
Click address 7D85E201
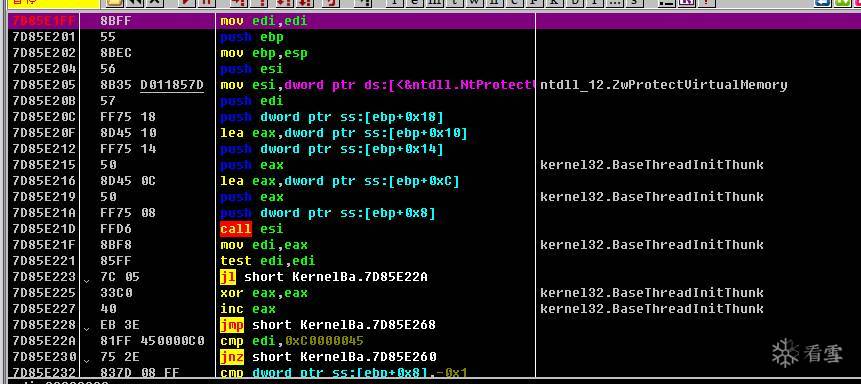(x=44, y=37)
